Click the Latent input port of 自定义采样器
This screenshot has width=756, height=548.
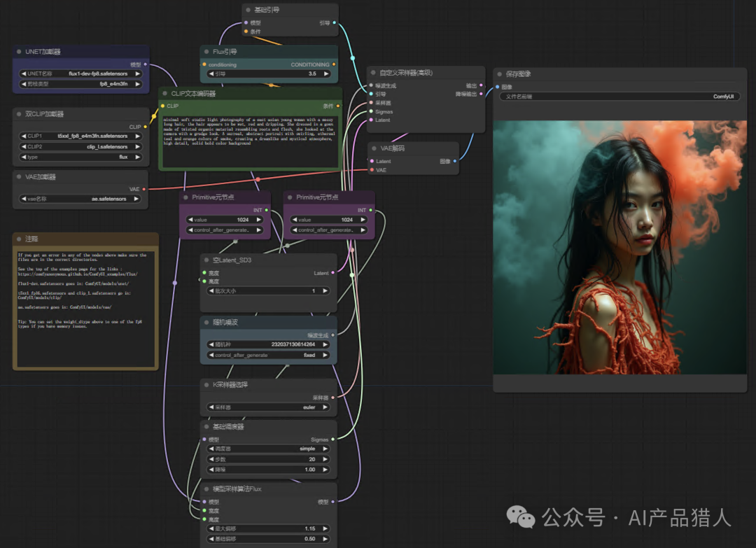coord(371,120)
